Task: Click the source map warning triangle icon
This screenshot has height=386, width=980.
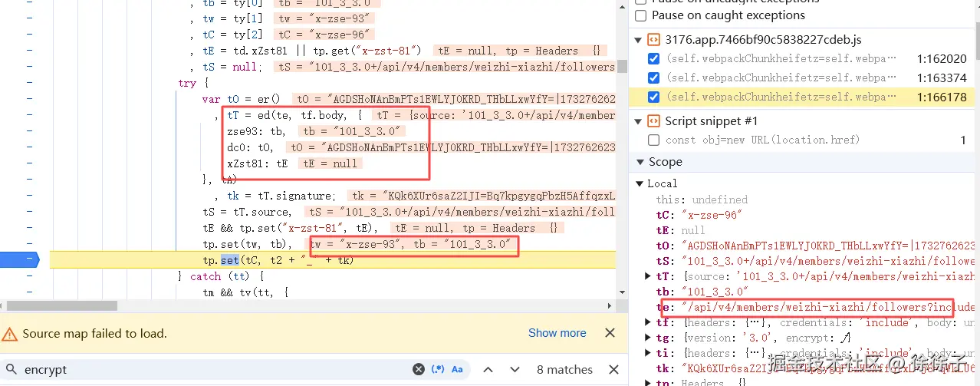Action: 10,334
